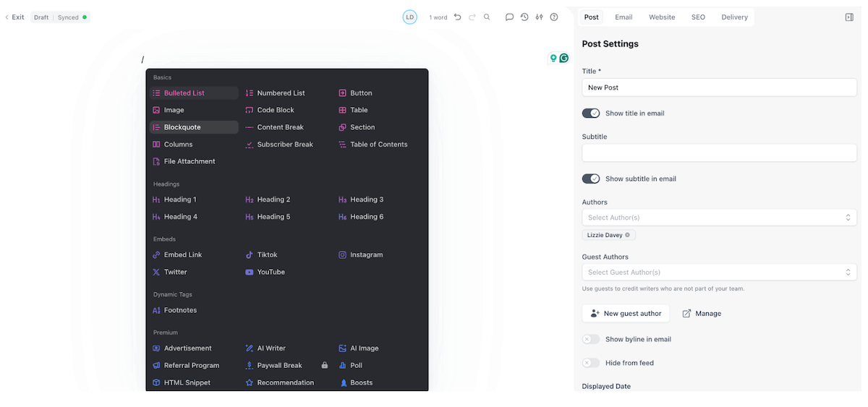
Task: Insert a Boosts block
Action: (x=356, y=383)
